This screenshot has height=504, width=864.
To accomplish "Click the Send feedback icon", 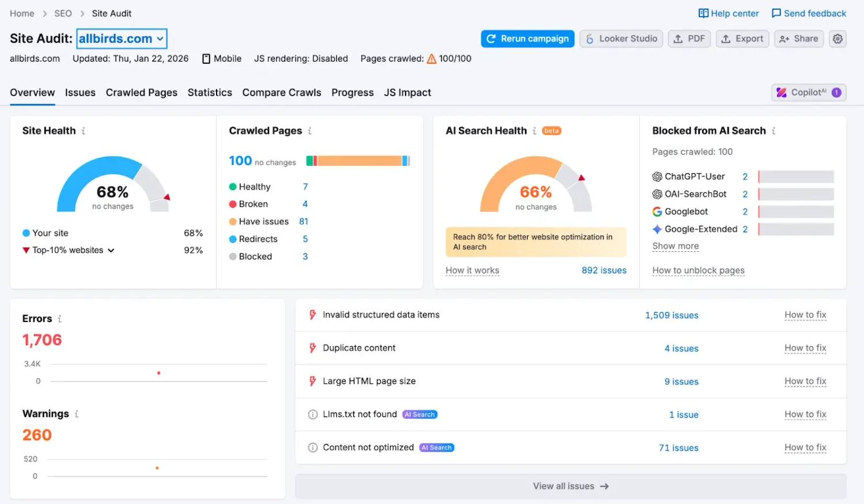I will 777,13.
